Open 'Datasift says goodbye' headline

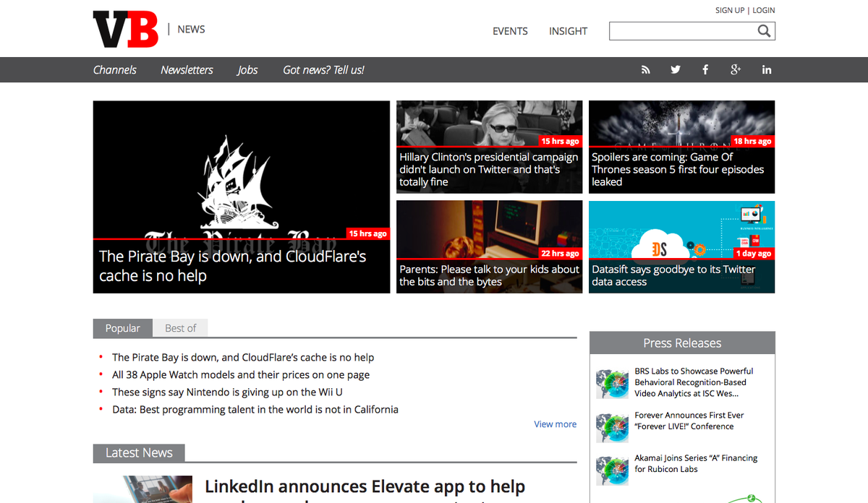pos(673,275)
